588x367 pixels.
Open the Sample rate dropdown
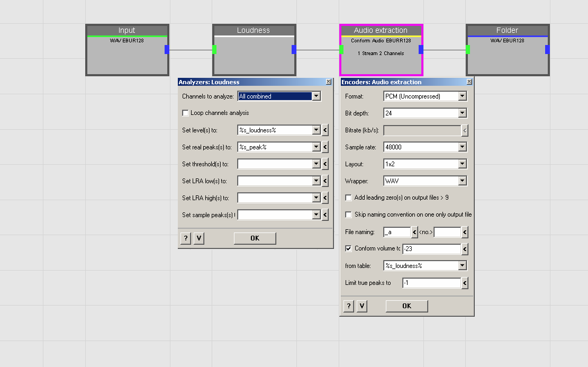click(x=463, y=147)
